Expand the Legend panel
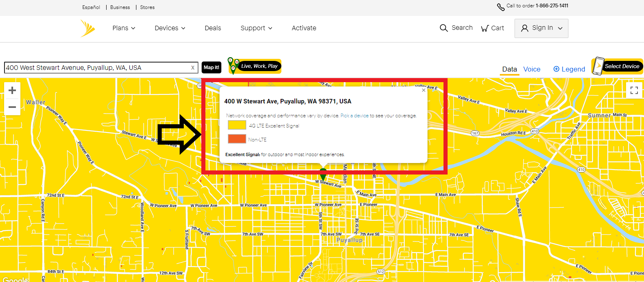644x282 pixels. (x=569, y=69)
